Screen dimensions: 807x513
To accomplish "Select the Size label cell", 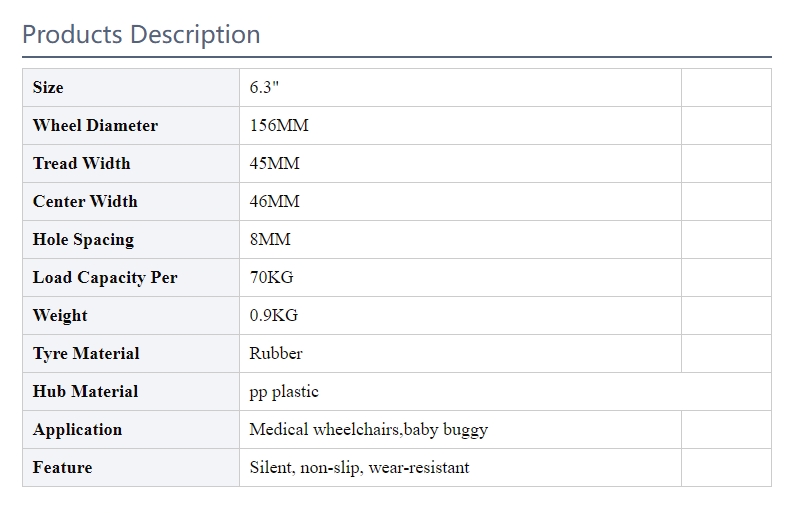I will click(x=131, y=87).
